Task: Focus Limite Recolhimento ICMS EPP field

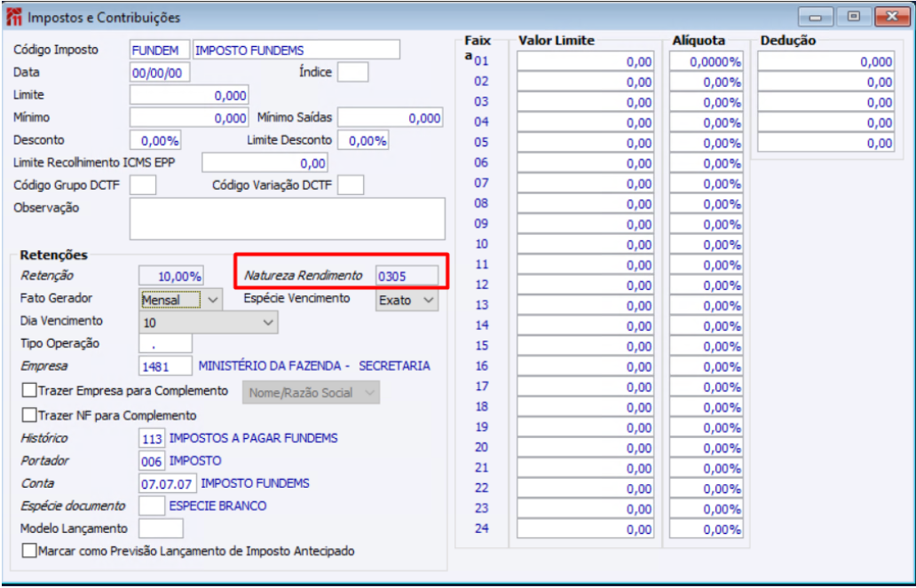Action: pos(265,163)
